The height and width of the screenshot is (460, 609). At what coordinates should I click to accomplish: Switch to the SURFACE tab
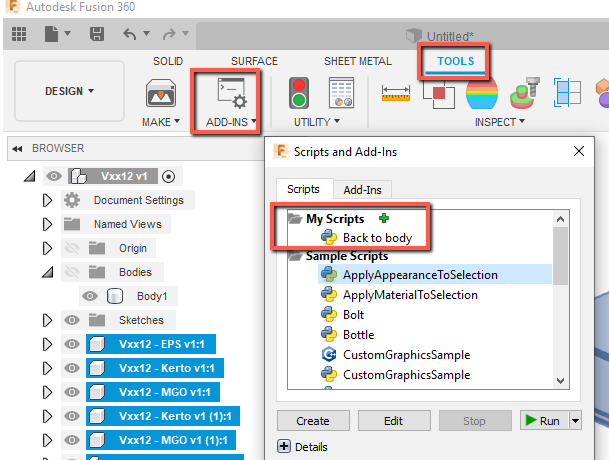(254, 61)
